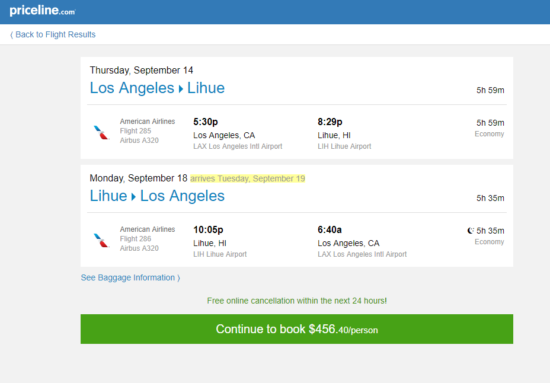Go back to Flight Results
This screenshot has width=550, height=383.
(x=53, y=34)
